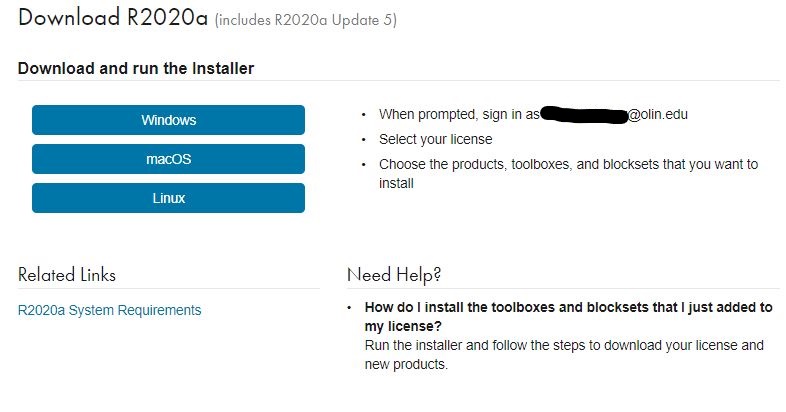Screen dimensions: 786x412
Task: Click the bullet before the help question
Action: tap(349, 307)
